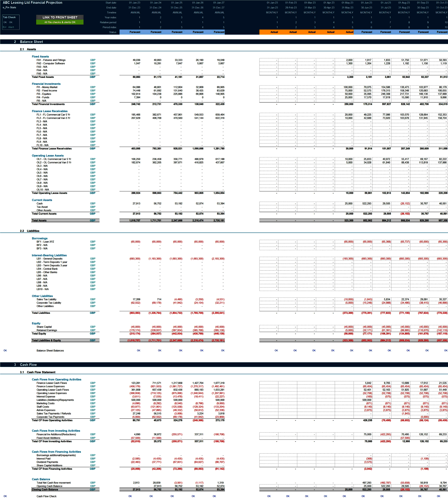Click the 'BF1 - Loan XYZ' row label
The height and width of the screenshot is (498, 448).
[x=45, y=242]
